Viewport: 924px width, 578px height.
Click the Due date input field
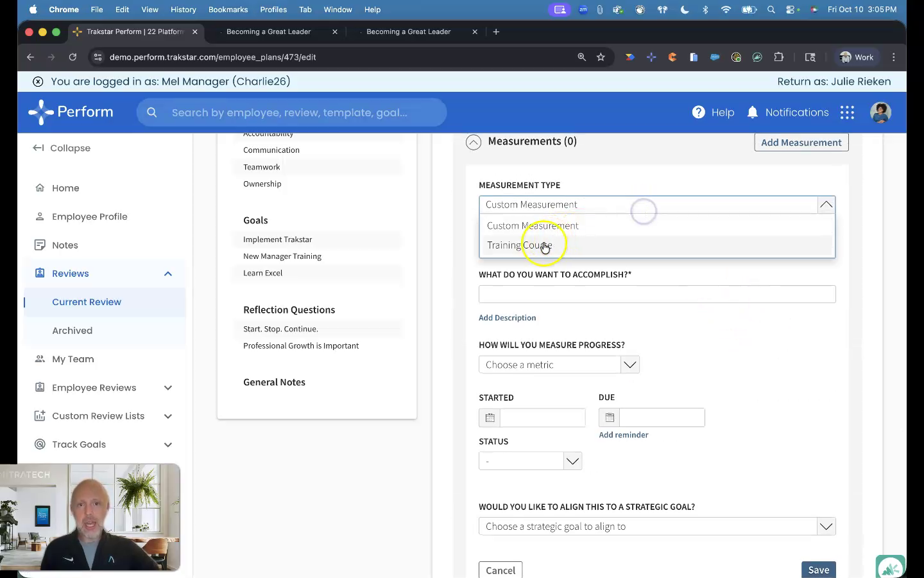[662, 417]
